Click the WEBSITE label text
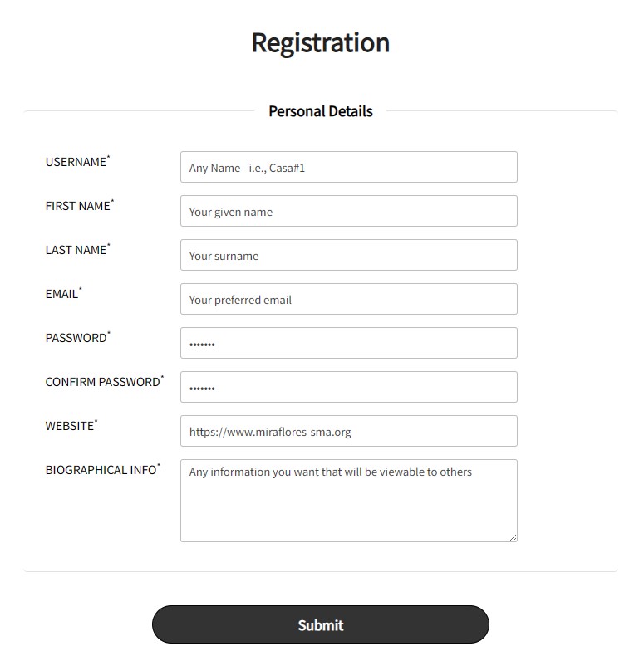 click(x=70, y=426)
